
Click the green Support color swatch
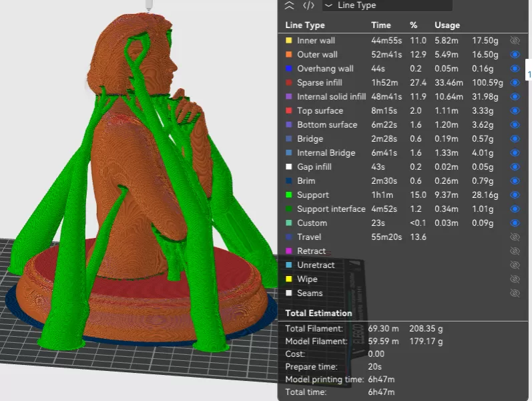288,195
